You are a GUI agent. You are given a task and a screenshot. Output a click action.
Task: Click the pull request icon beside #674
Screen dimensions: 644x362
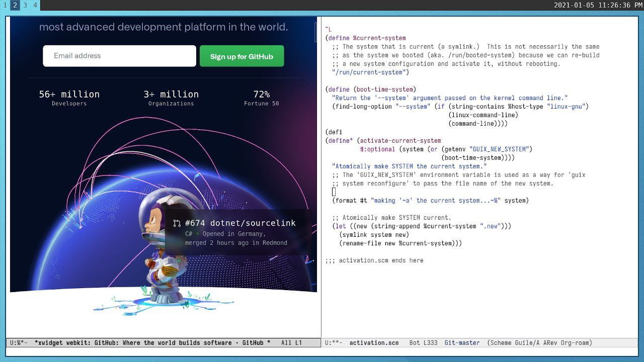(177, 223)
